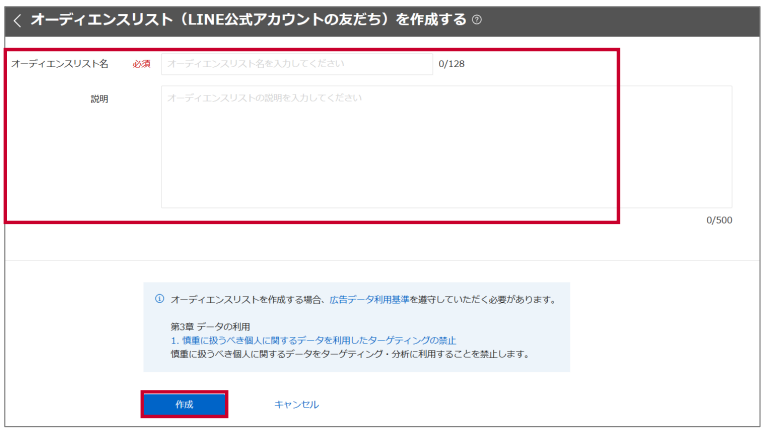765x435 pixels.
Task: Click inside the 説明 description text area
Action: pyautogui.click(x=445, y=146)
